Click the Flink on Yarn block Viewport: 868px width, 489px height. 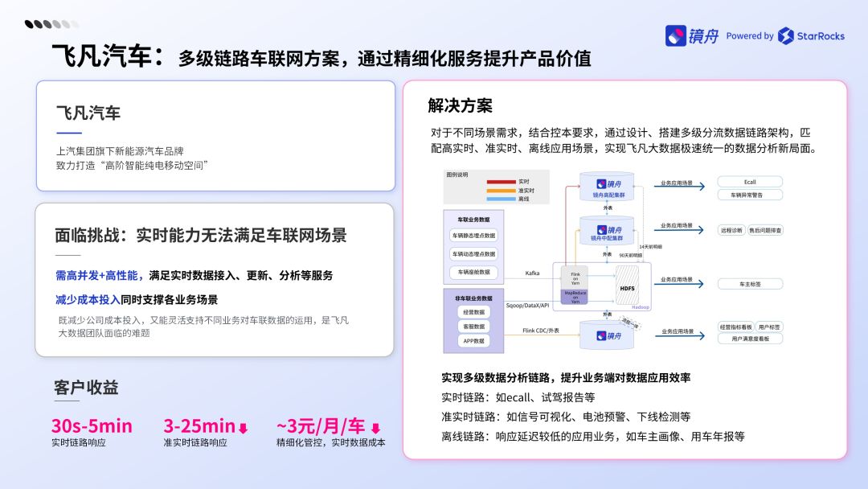(575, 278)
